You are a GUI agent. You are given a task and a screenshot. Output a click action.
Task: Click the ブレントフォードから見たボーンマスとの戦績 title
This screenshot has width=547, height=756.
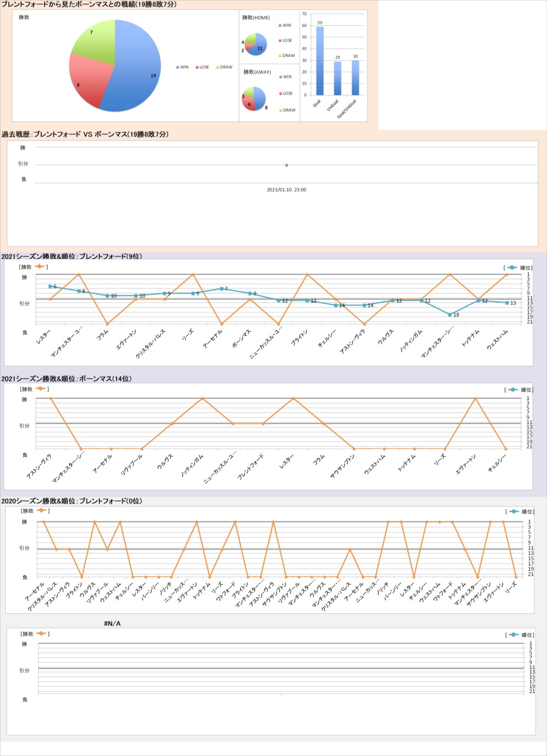[89, 4]
